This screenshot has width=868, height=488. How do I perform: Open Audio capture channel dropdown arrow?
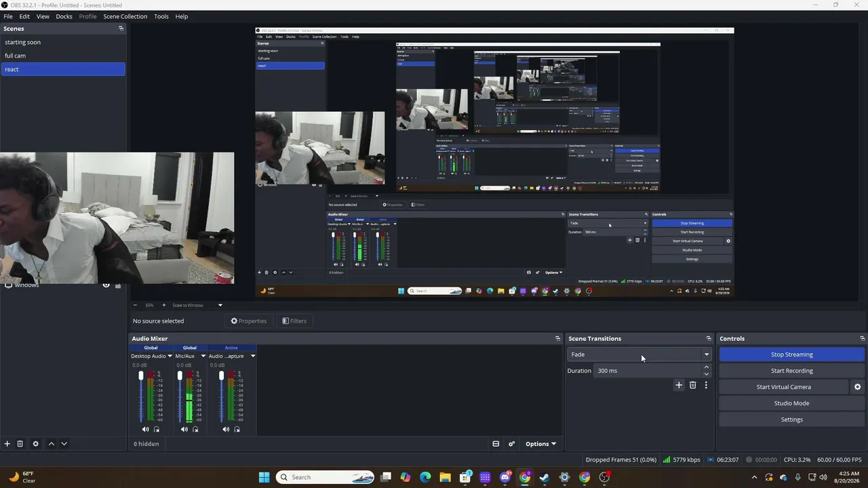pos(253,356)
